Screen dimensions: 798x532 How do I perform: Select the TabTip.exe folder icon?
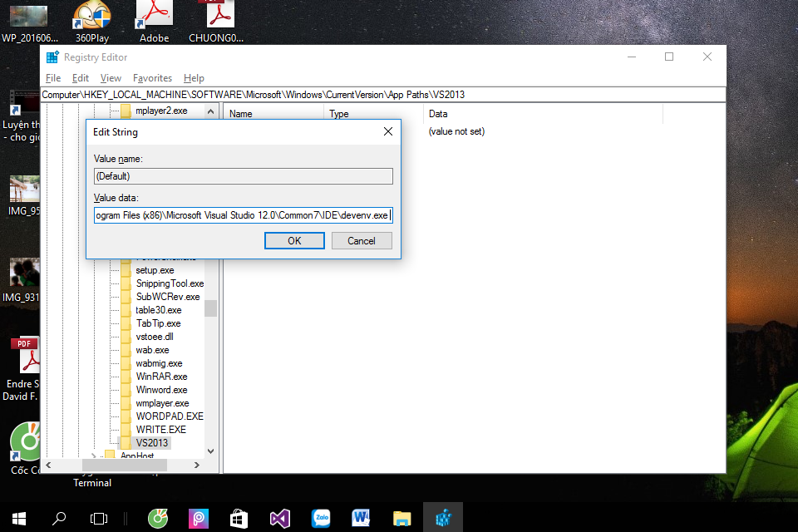(x=126, y=323)
